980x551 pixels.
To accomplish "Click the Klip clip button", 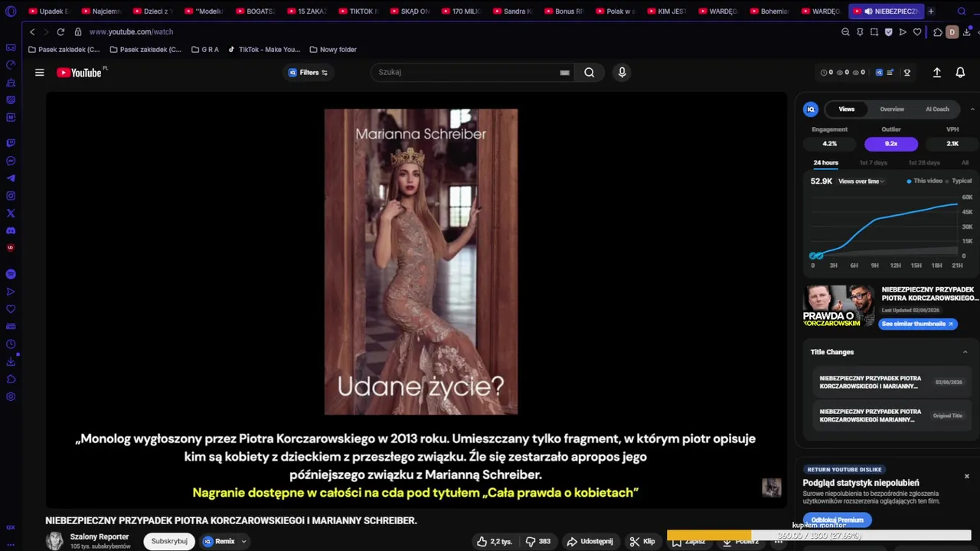I will [642, 541].
